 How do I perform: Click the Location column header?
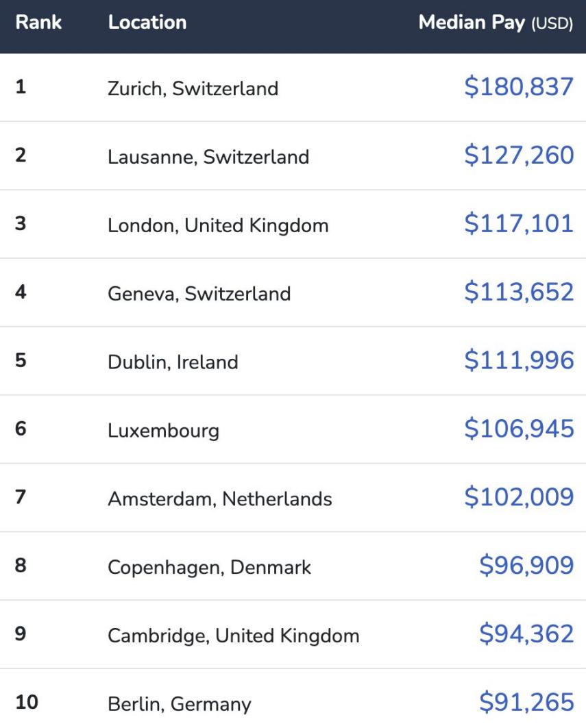click(147, 23)
